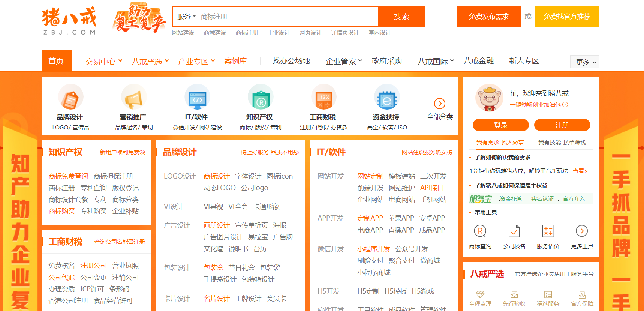Open the 商标查询 tool icon

pos(480,231)
